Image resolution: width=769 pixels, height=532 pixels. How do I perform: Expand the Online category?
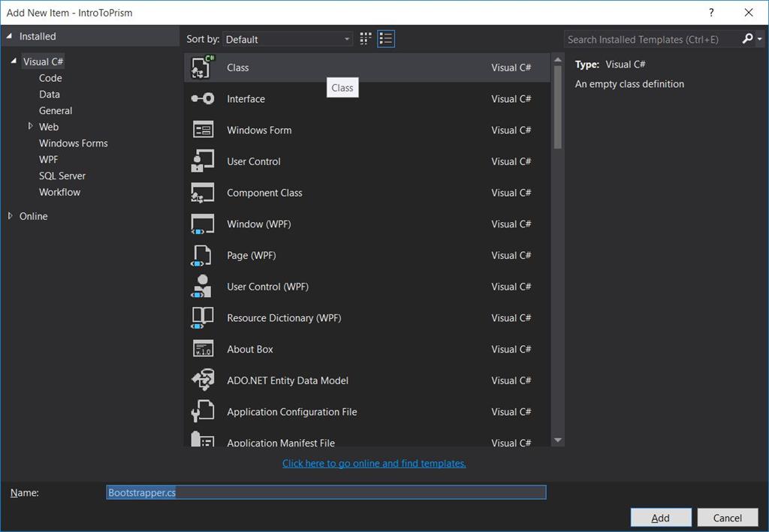tap(10, 216)
